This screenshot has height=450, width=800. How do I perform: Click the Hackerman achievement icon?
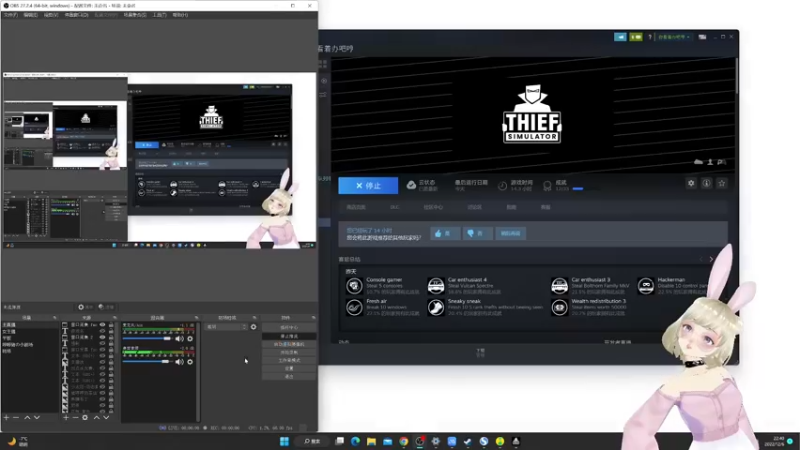pyautogui.click(x=646, y=286)
